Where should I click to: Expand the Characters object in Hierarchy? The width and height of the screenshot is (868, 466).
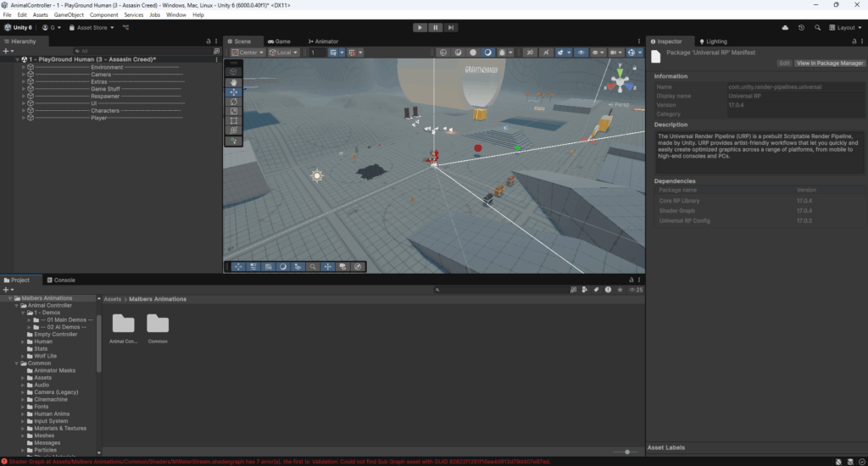tap(23, 111)
